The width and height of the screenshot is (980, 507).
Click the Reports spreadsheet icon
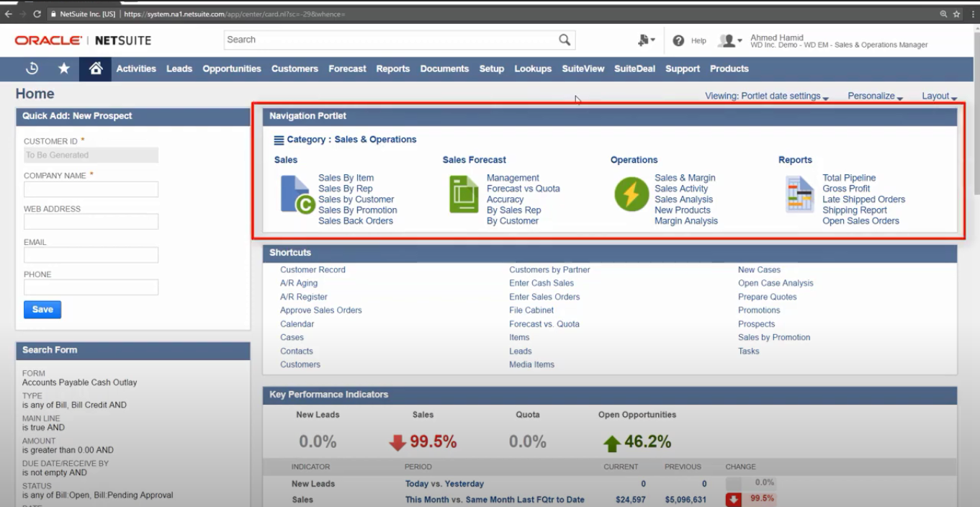coord(800,194)
